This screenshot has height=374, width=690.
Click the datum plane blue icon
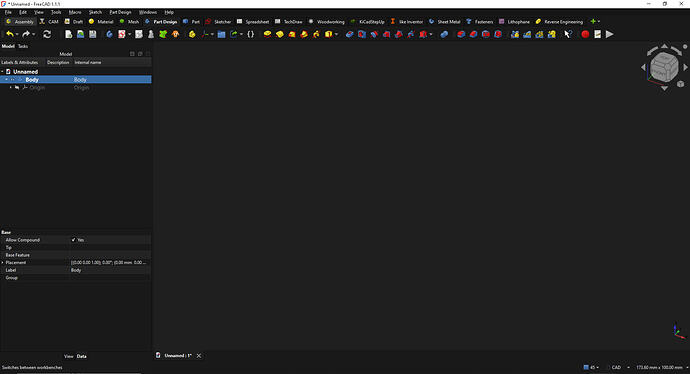pos(221,34)
